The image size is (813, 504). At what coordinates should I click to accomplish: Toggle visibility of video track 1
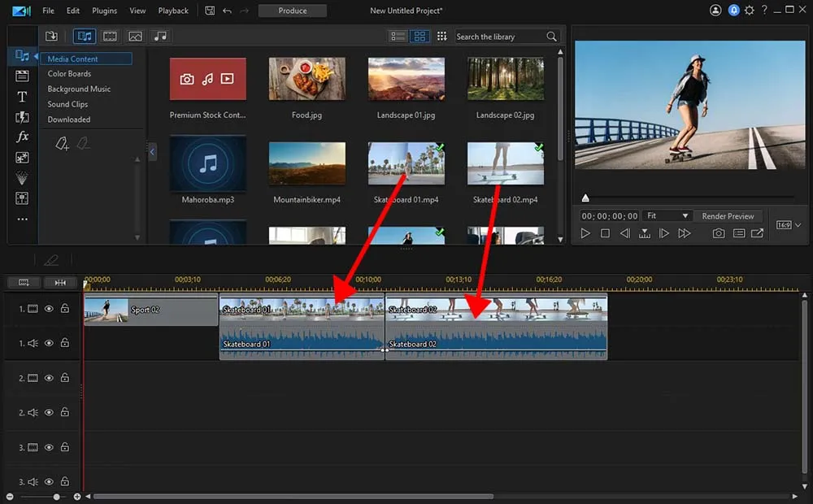coord(49,309)
